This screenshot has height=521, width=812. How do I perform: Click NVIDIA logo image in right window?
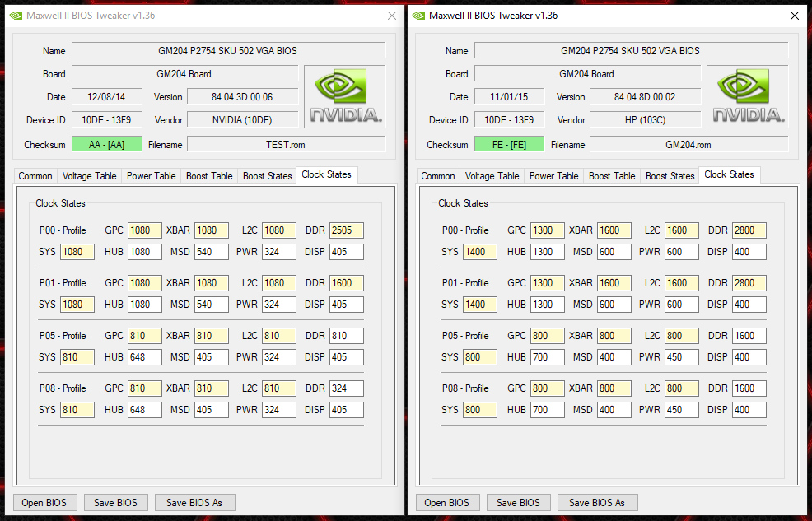747,96
